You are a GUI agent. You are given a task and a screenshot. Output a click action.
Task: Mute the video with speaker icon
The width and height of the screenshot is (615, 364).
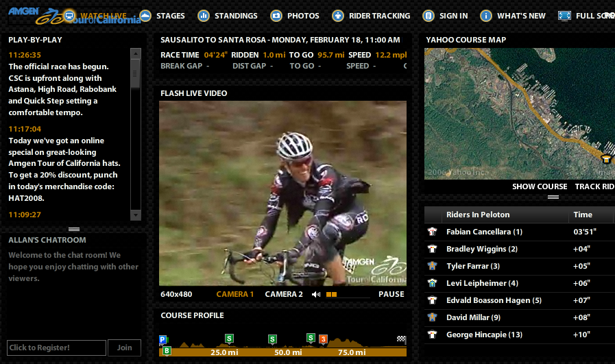[316, 294]
